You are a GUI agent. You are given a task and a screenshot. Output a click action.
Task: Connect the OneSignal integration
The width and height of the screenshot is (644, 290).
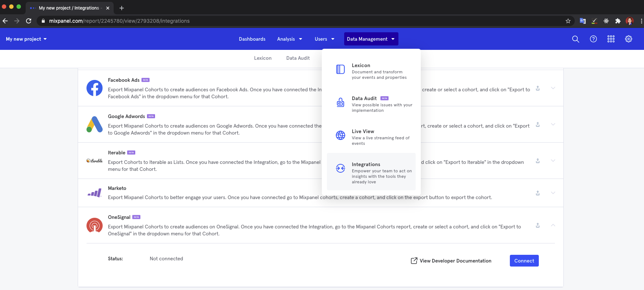(524, 261)
